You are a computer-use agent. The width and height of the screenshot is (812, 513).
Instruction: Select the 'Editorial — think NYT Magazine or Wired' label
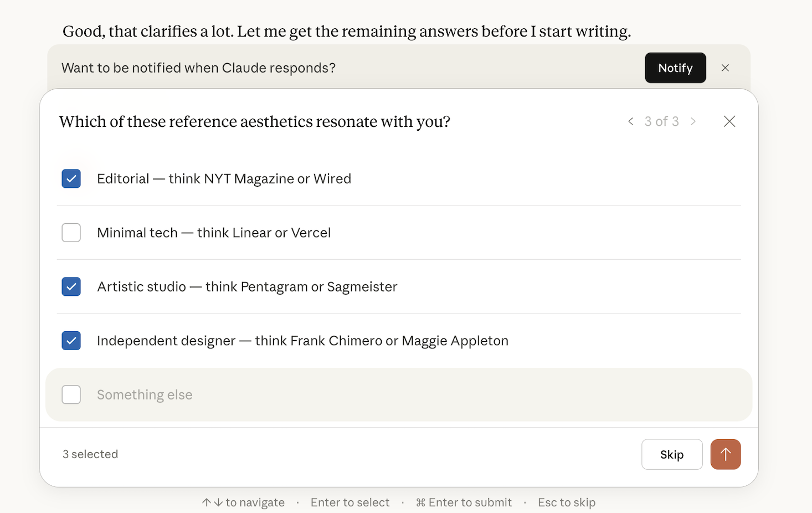(224, 179)
